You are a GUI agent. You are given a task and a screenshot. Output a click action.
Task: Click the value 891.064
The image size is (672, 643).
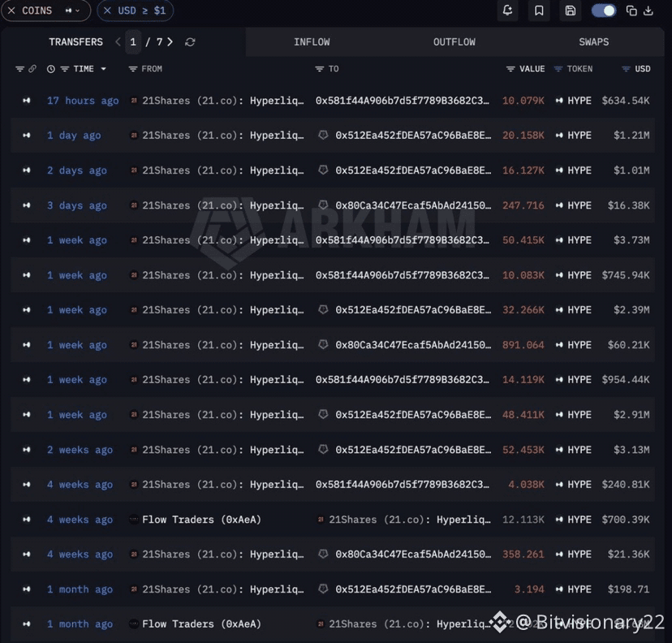click(x=523, y=345)
